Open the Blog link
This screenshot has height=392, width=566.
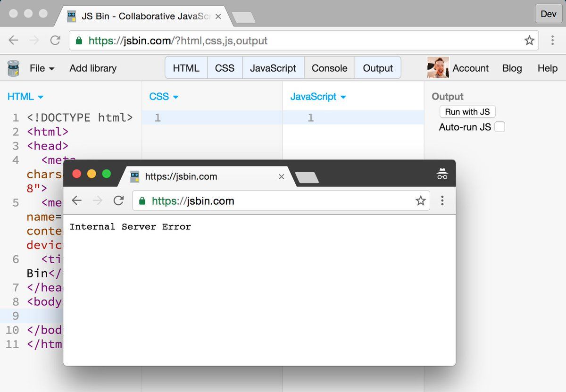pyautogui.click(x=512, y=68)
